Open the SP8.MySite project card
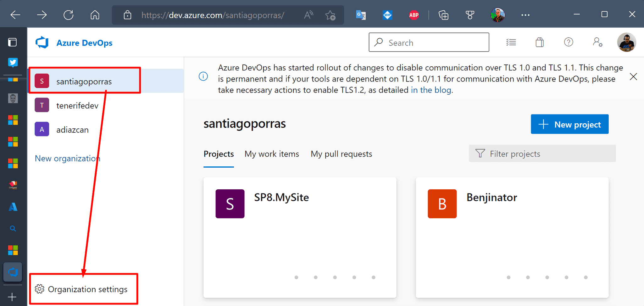Screen dimensions: 644x306 pyautogui.click(x=300, y=237)
